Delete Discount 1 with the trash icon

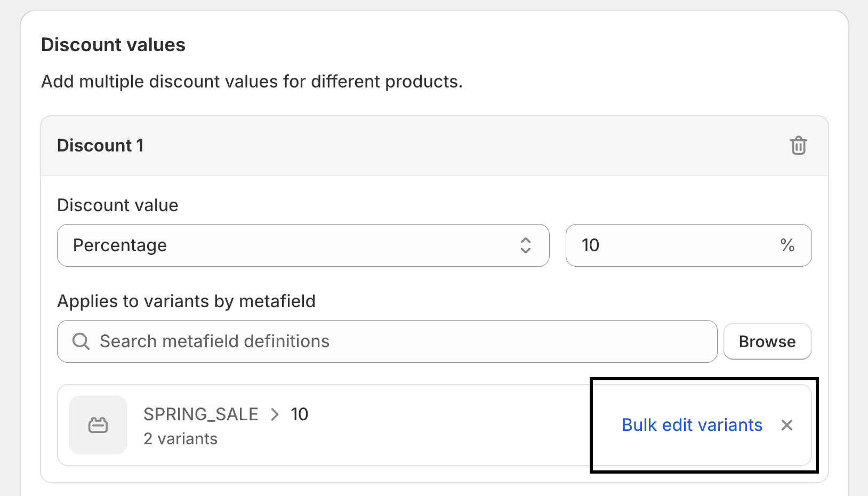[798, 146]
